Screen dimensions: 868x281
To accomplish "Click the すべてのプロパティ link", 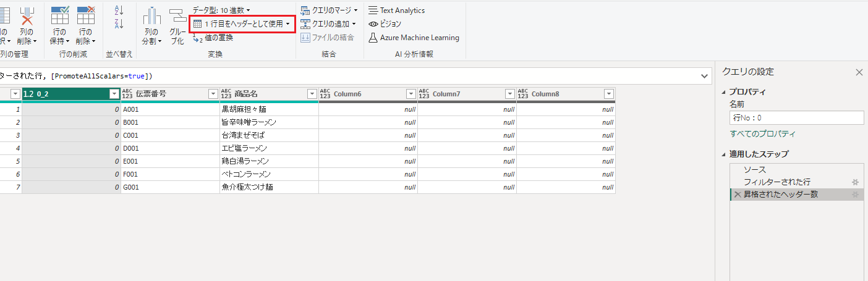I will (x=762, y=134).
